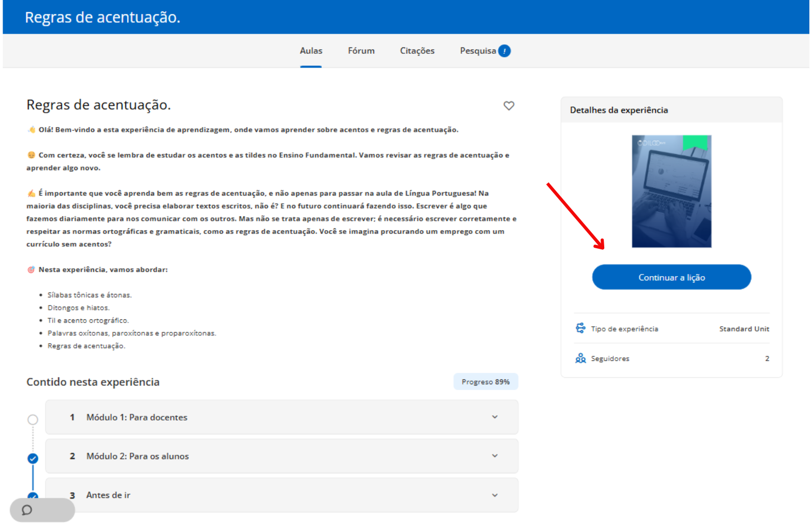Open the chat bubble icon

[x=27, y=510]
